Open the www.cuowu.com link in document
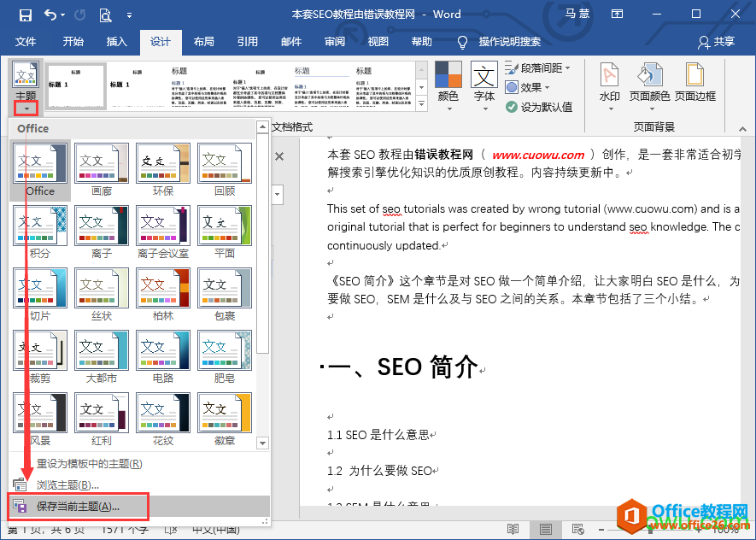Screen dimensions: 756x540 (538, 155)
